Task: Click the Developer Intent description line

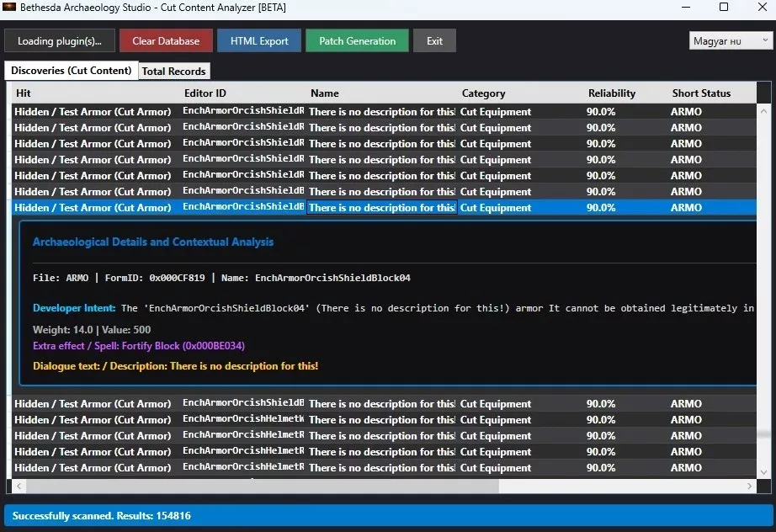Action: click(393, 308)
